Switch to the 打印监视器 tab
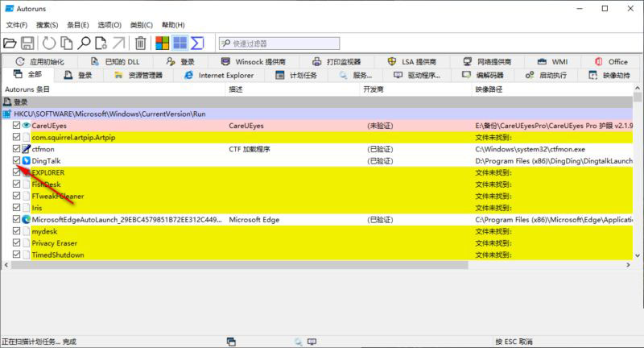 (336, 62)
